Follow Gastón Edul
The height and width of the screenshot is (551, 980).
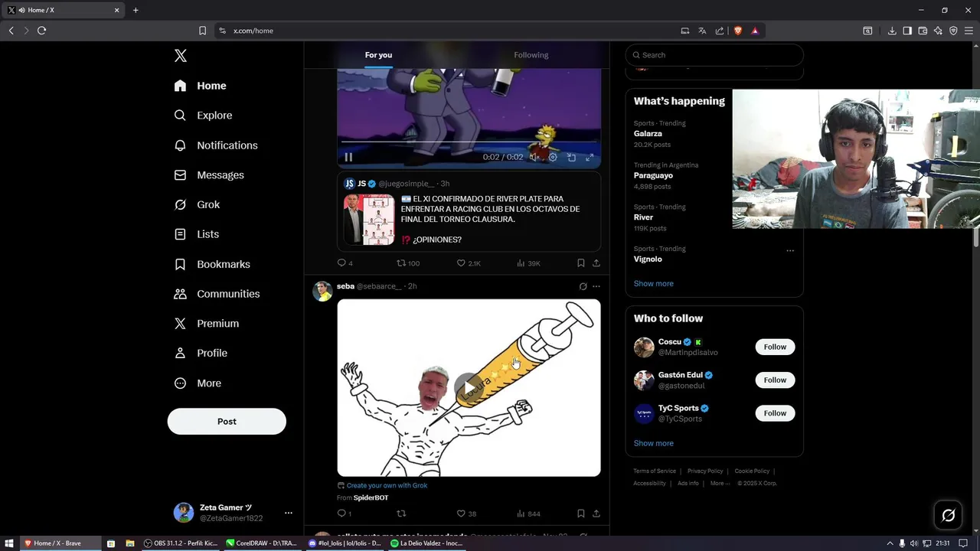(x=775, y=380)
